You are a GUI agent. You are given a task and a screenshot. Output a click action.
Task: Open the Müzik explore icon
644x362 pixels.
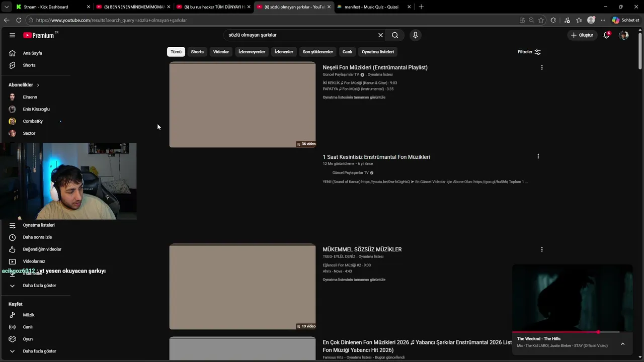(x=12, y=315)
